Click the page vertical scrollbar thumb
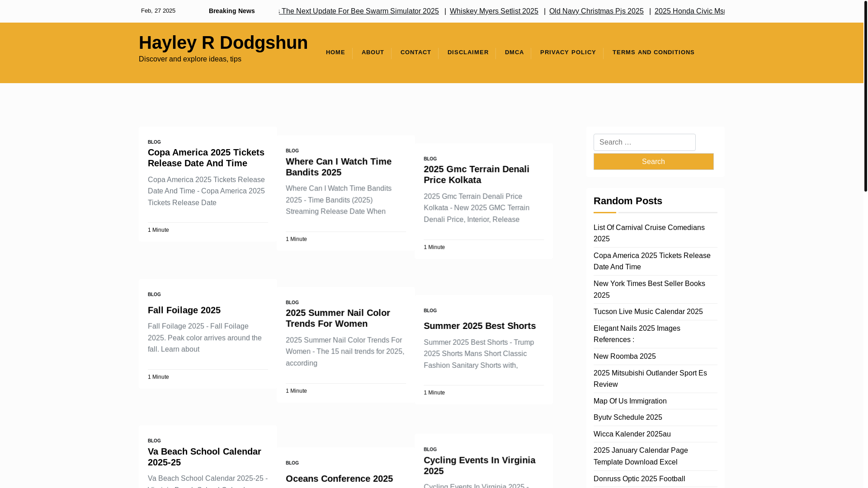This screenshot has width=868, height=488. (x=865, y=96)
